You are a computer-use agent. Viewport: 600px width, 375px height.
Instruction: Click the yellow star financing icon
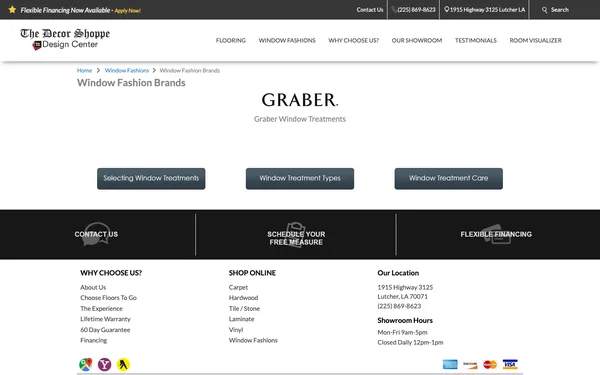pos(12,10)
